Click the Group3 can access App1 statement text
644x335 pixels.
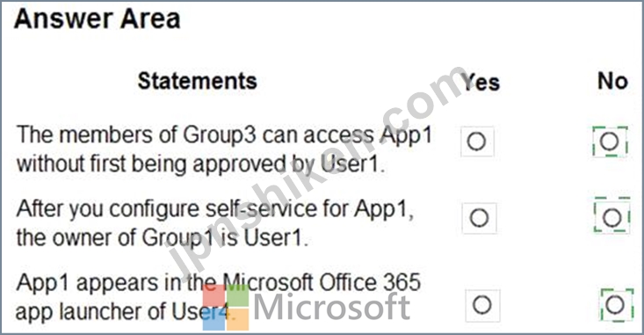coord(224,149)
